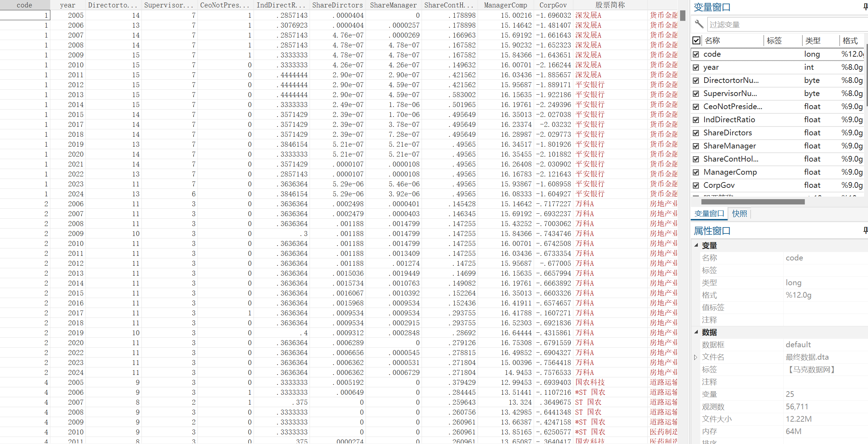Click the ManagerComp column header
The width and height of the screenshot is (868, 444).
[x=505, y=5]
